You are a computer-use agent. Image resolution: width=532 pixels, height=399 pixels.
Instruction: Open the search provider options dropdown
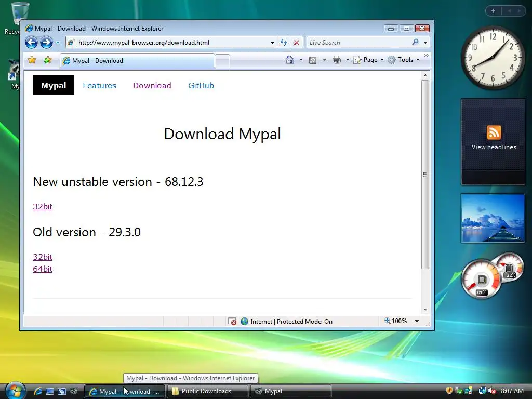pyautogui.click(x=425, y=43)
